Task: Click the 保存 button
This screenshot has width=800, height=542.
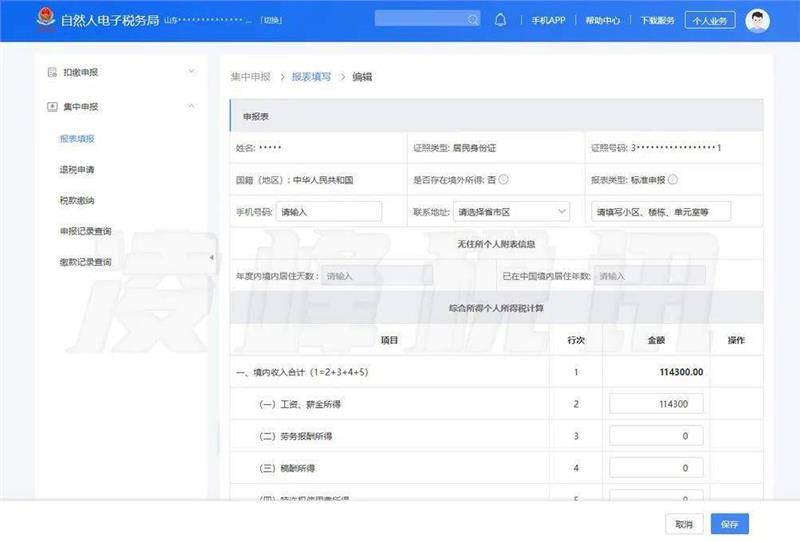Action: (729, 524)
